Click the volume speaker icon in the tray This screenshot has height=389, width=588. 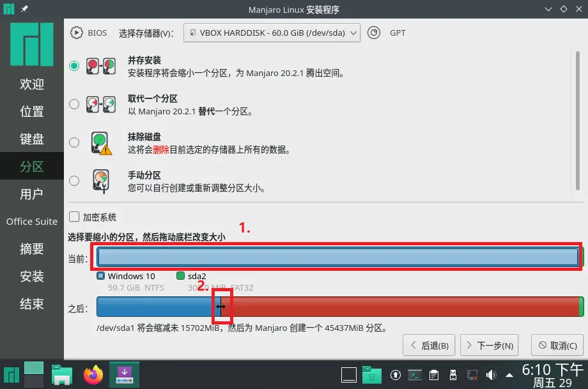(x=490, y=375)
